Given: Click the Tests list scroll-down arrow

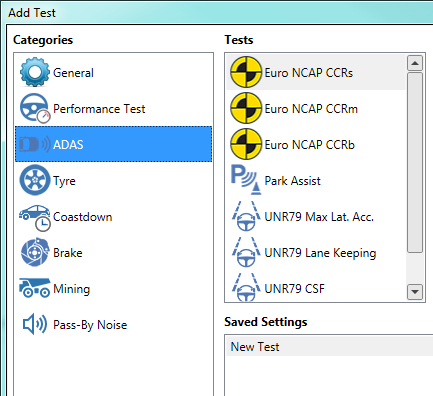Looking at the screenshot, I should pyautogui.click(x=415, y=292).
